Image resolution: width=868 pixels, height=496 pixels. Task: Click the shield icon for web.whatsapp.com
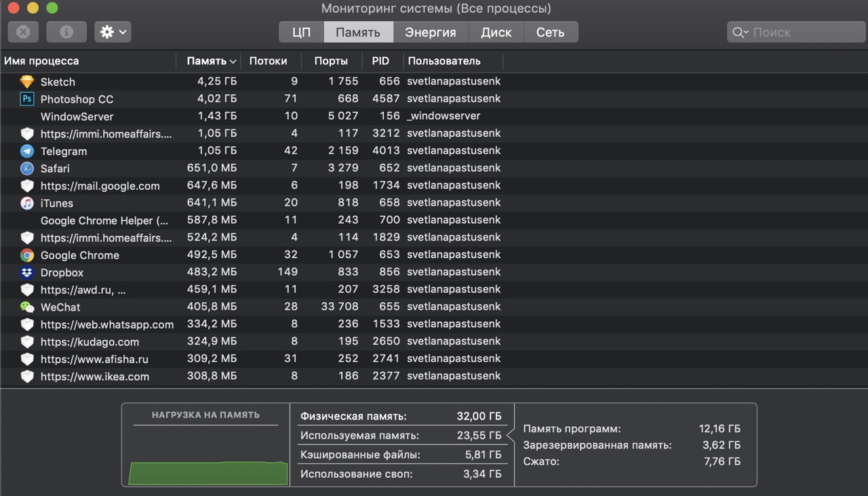click(x=27, y=325)
